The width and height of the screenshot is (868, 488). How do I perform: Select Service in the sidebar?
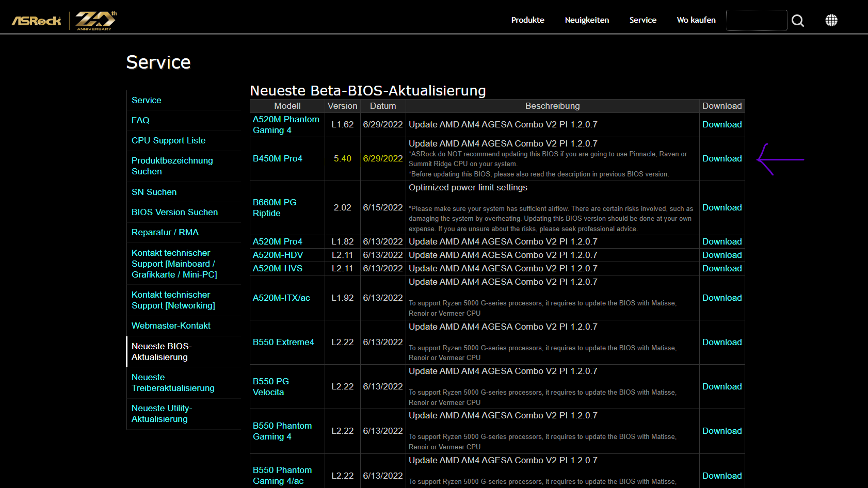pos(147,100)
